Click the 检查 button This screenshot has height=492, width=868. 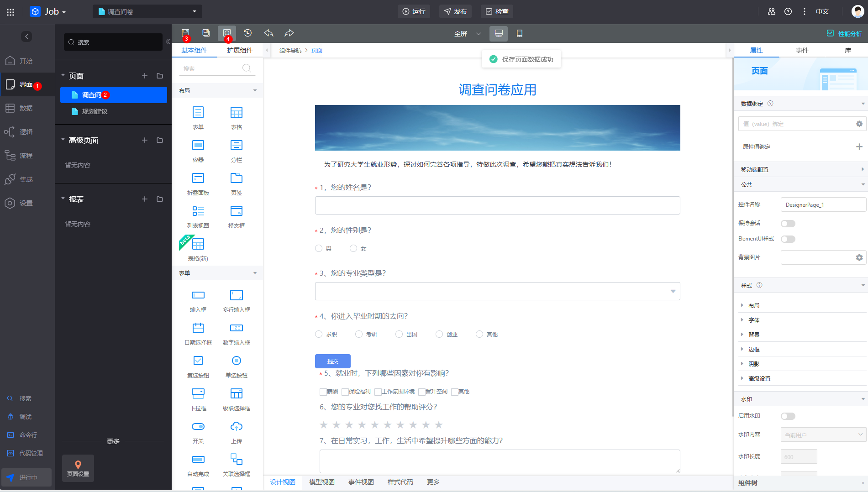[x=497, y=11]
